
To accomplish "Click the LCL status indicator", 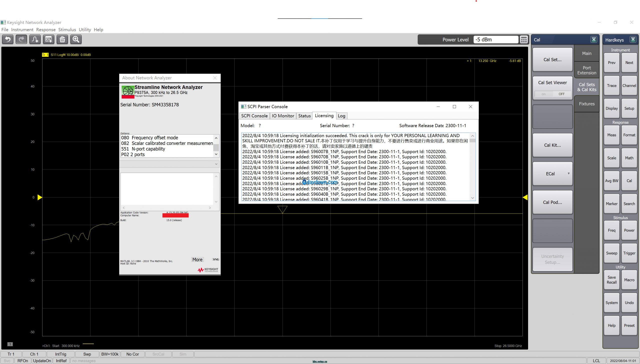I will tap(596, 361).
